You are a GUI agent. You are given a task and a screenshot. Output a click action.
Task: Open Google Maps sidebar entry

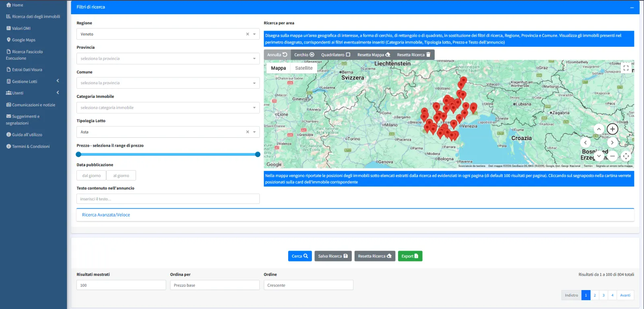pyautogui.click(x=21, y=40)
